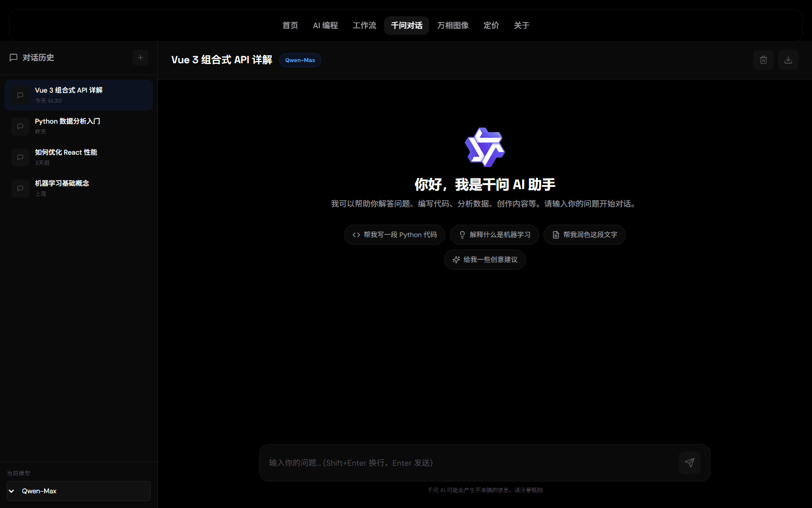
Task: Click the 当前模型 label
Action: coord(19,474)
